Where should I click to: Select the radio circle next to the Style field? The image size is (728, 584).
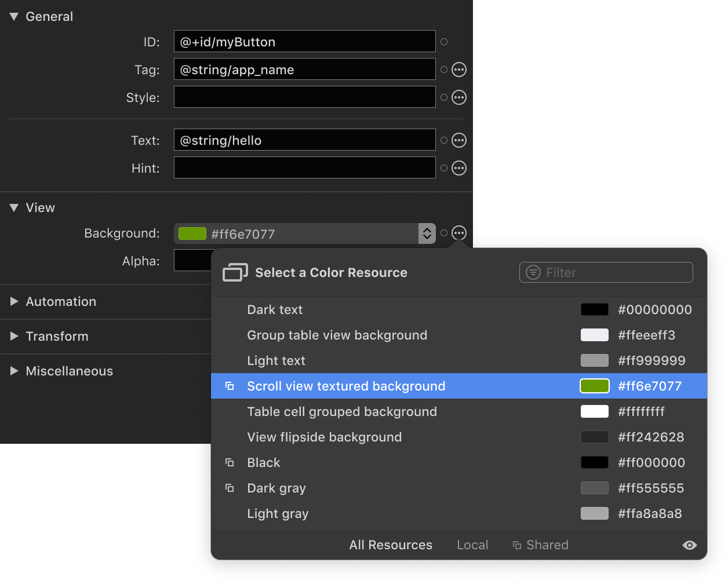click(x=444, y=97)
